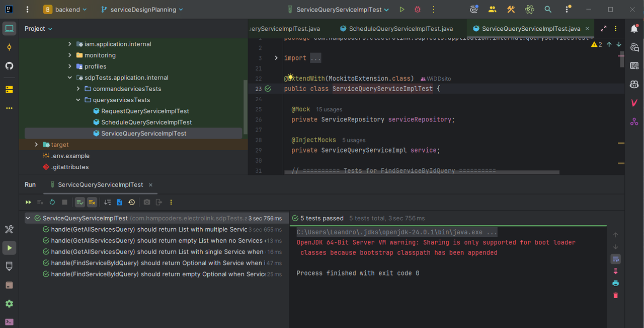644x328 pixels.
Task: Open Search Everywhere magnifier icon
Action: click(548, 10)
